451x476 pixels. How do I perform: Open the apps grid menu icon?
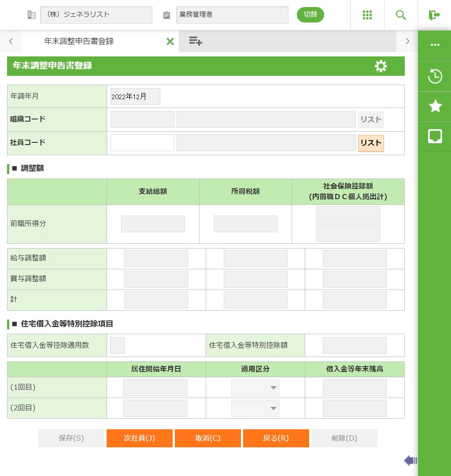click(367, 15)
